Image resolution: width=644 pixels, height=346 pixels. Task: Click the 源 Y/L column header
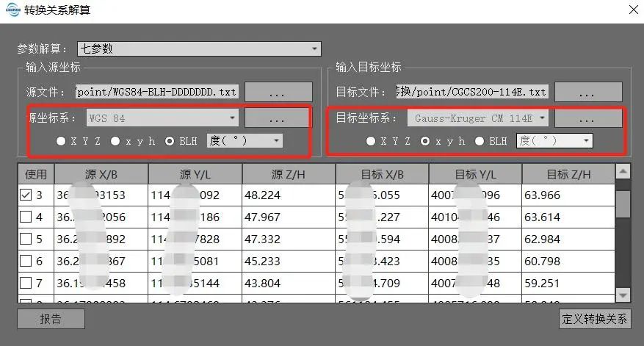[195, 174]
